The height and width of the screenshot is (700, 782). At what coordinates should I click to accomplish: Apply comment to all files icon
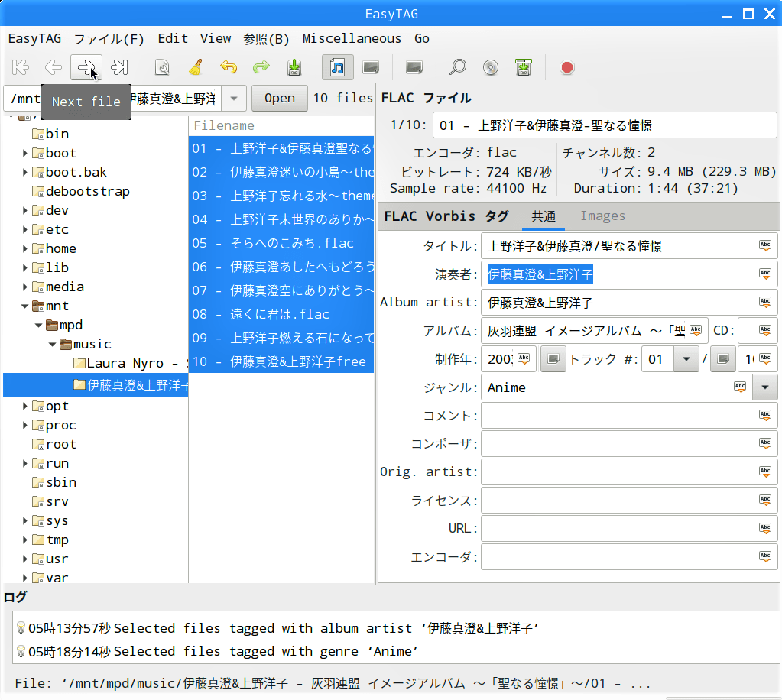click(765, 415)
